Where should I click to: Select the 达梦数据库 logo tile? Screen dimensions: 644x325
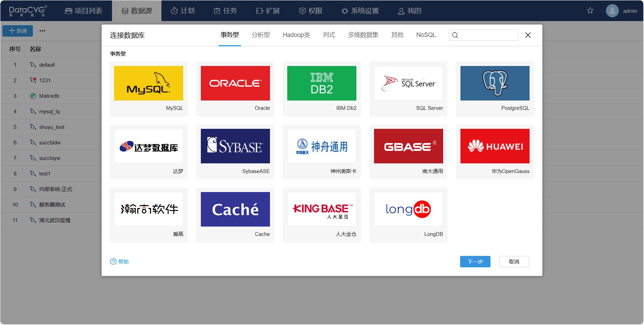[x=149, y=146]
